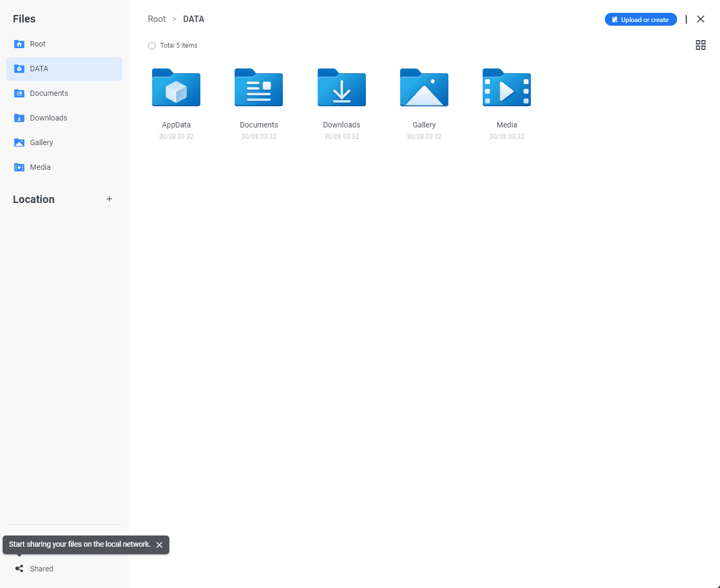Click the Documents folder name in grid
The width and height of the screenshot is (720, 588).
(259, 125)
